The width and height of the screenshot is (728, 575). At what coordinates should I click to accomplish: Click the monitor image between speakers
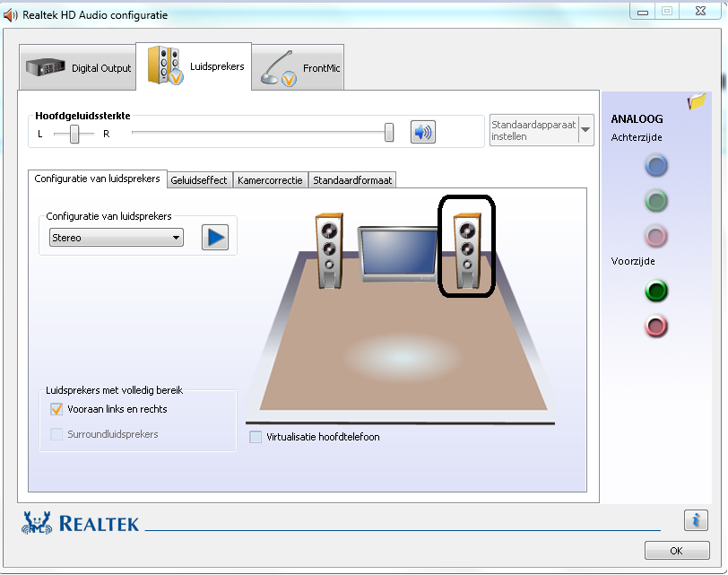398,255
